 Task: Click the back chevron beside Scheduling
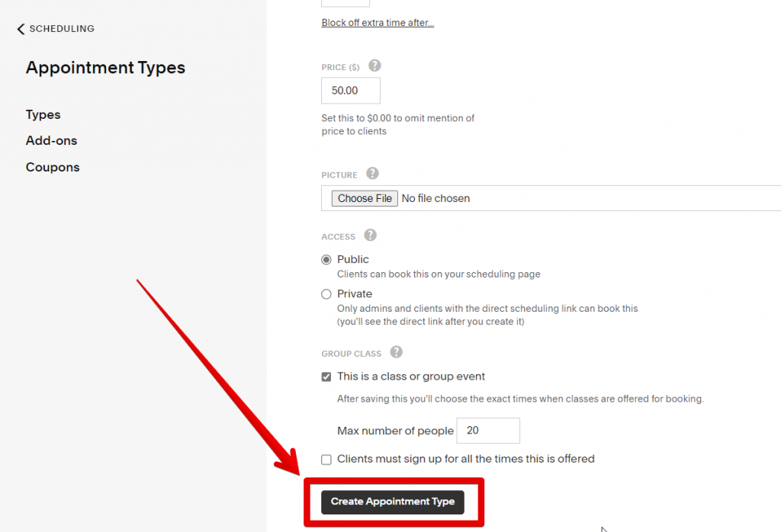tap(21, 29)
